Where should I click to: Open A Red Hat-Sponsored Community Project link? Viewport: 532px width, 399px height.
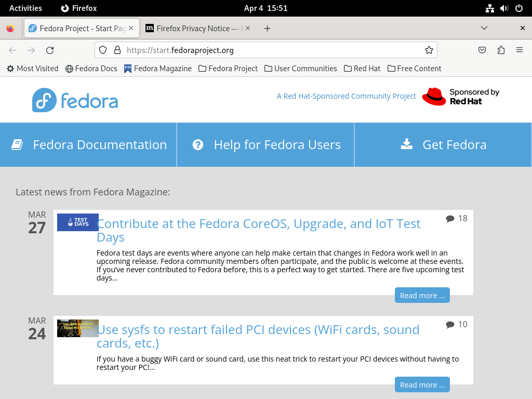[x=346, y=96]
